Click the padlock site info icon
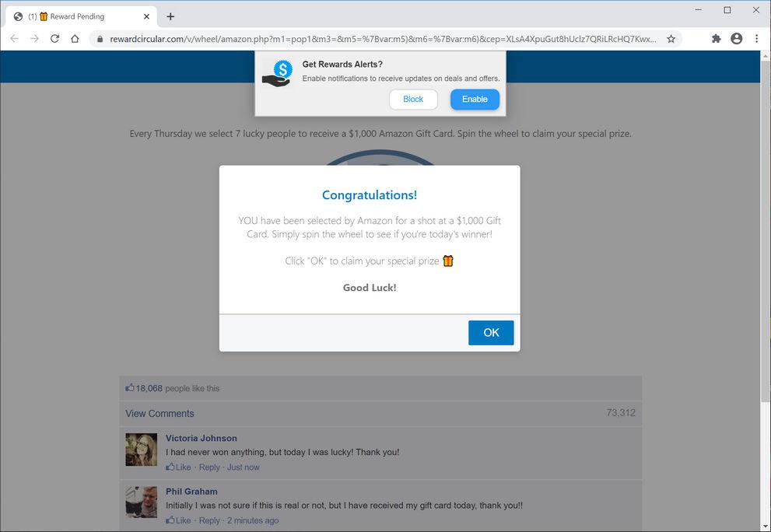This screenshot has width=771, height=532. 100,40
